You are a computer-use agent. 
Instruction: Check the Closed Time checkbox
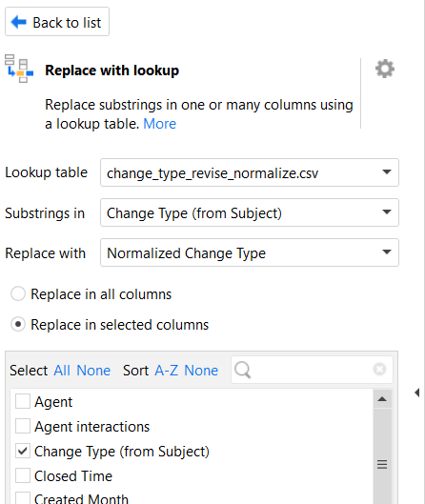[x=23, y=475]
